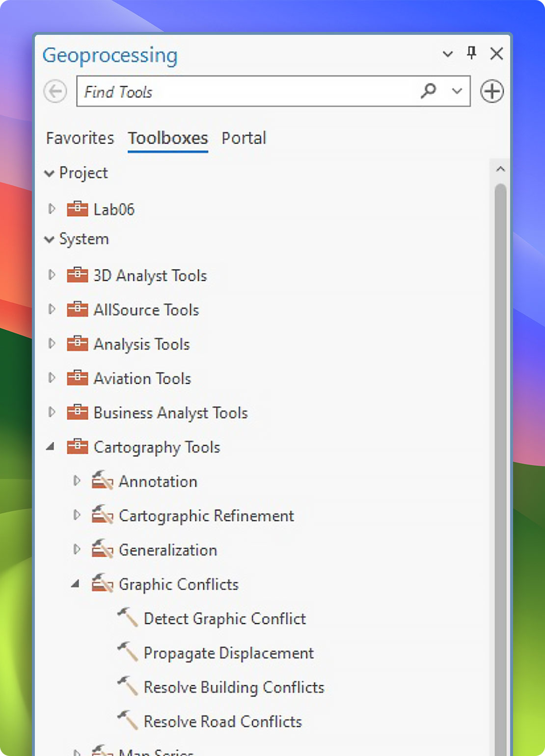This screenshot has height=756, width=545.
Task: Click the Annotation toolset icon
Action: [x=102, y=481]
